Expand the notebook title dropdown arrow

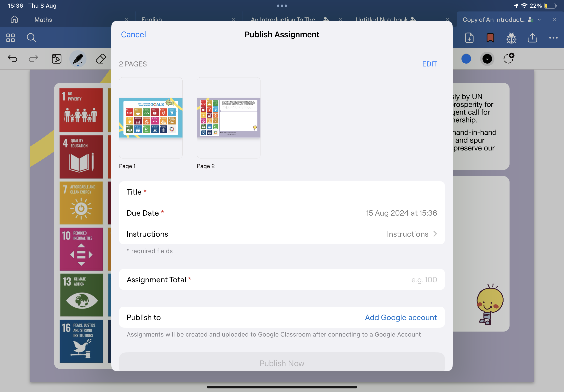click(x=539, y=20)
